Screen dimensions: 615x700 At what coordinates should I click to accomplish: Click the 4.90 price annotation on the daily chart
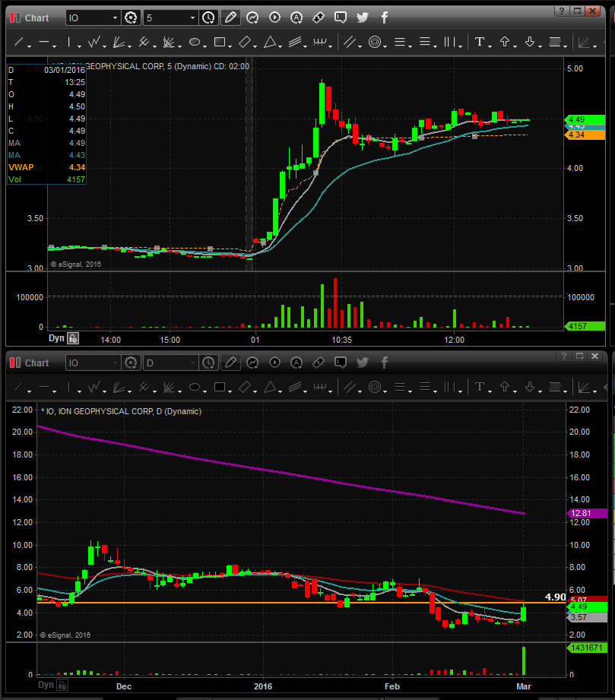tap(555, 597)
